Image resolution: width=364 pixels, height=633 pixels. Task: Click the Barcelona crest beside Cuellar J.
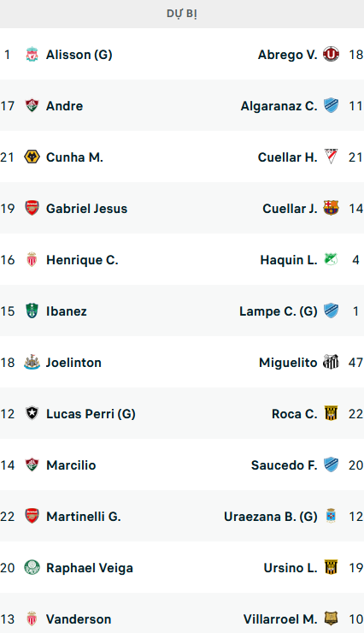click(x=331, y=208)
